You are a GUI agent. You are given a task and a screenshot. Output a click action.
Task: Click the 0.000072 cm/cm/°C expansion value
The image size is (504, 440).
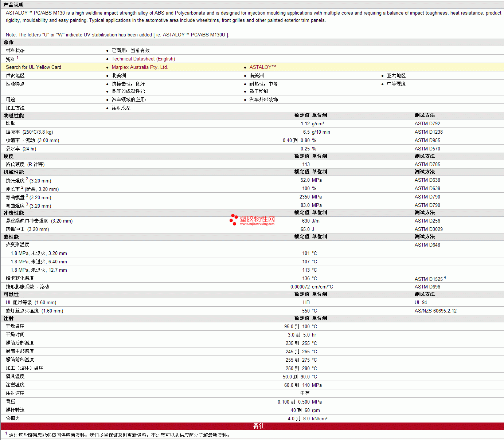tap(312, 287)
